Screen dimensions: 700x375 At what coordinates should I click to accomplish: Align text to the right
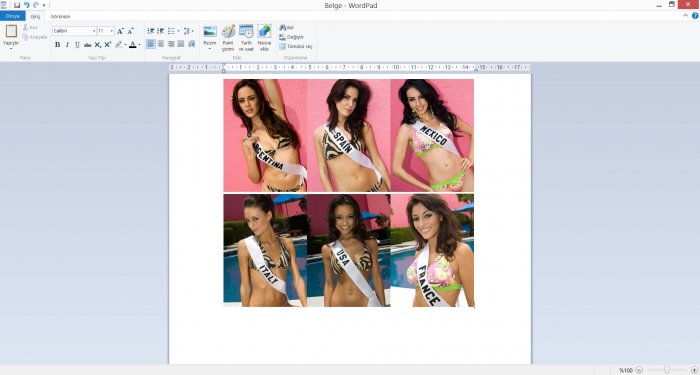pos(171,44)
